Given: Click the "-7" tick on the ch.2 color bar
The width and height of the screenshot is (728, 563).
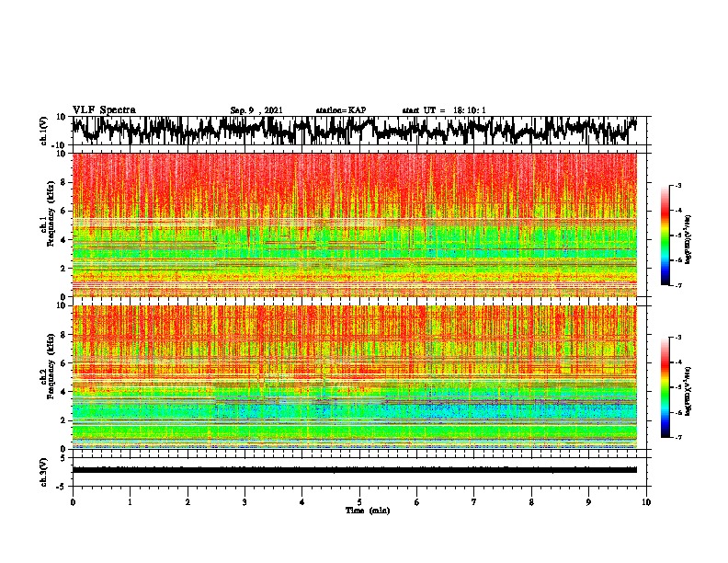Looking at the screenshot, I should click(678, 437).
